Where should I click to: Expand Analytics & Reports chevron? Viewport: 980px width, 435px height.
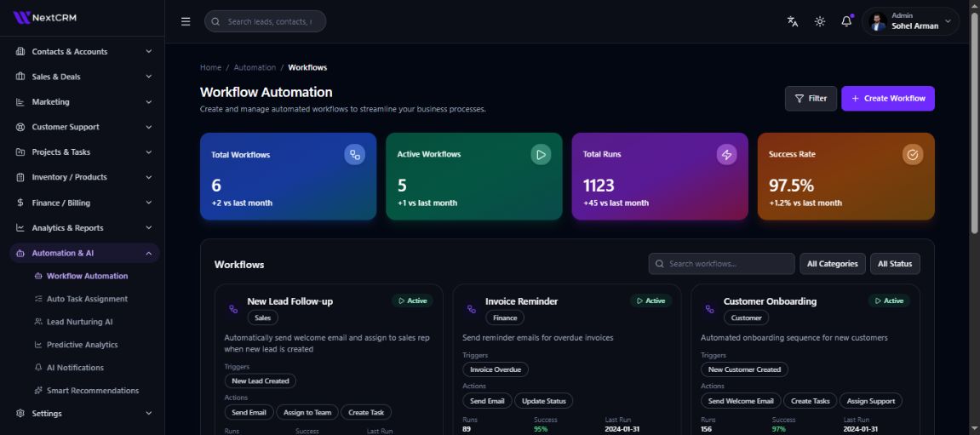149,227
